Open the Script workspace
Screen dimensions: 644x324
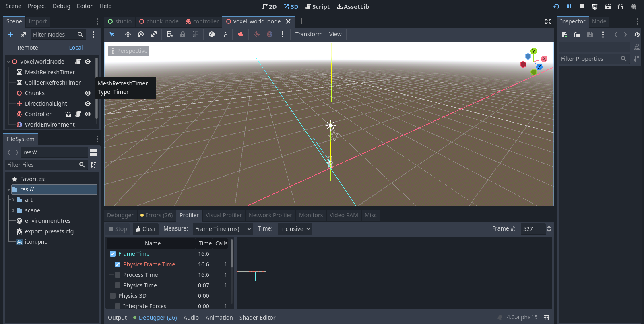pos(318,6)
